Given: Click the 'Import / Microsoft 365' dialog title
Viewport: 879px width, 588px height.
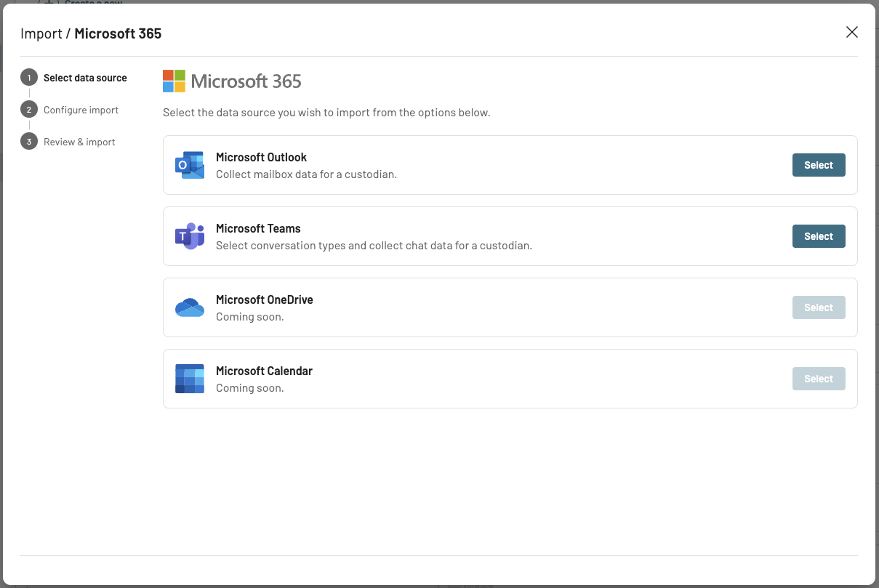Looking at the screenshot, I should coord(91,33).
